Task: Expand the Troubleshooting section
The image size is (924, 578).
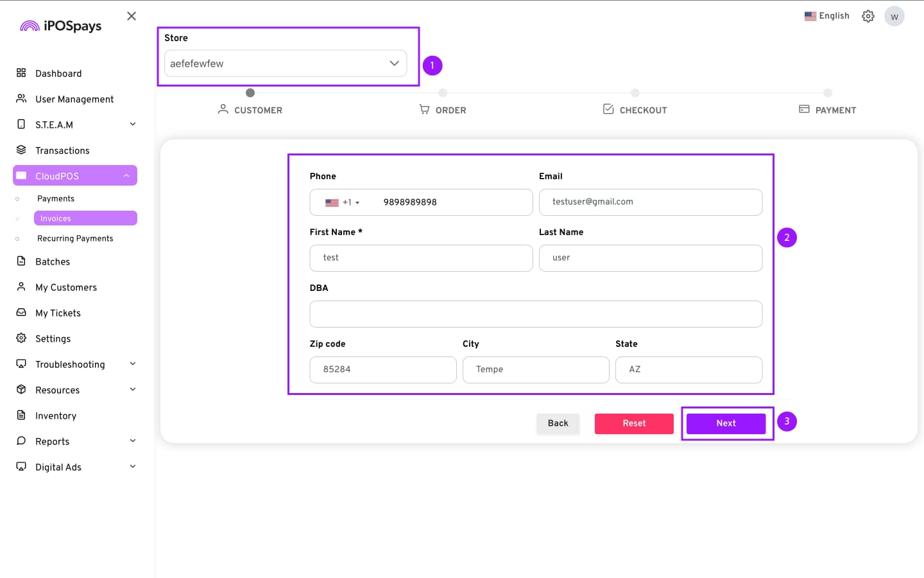Action: click(x=133, y=364)
